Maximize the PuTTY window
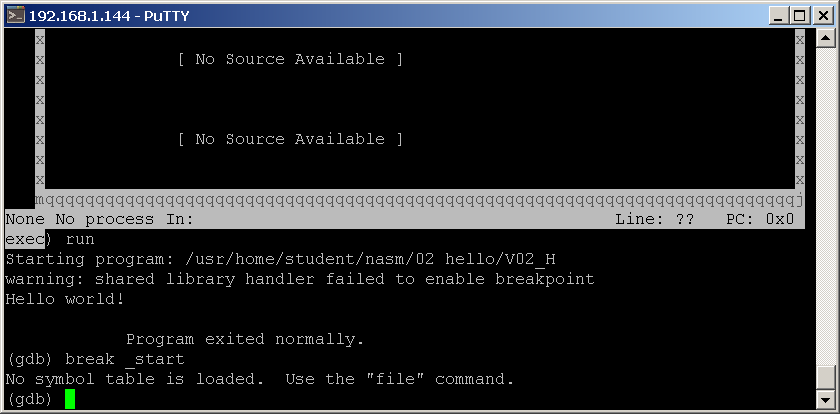 click(x=799, y=15)
